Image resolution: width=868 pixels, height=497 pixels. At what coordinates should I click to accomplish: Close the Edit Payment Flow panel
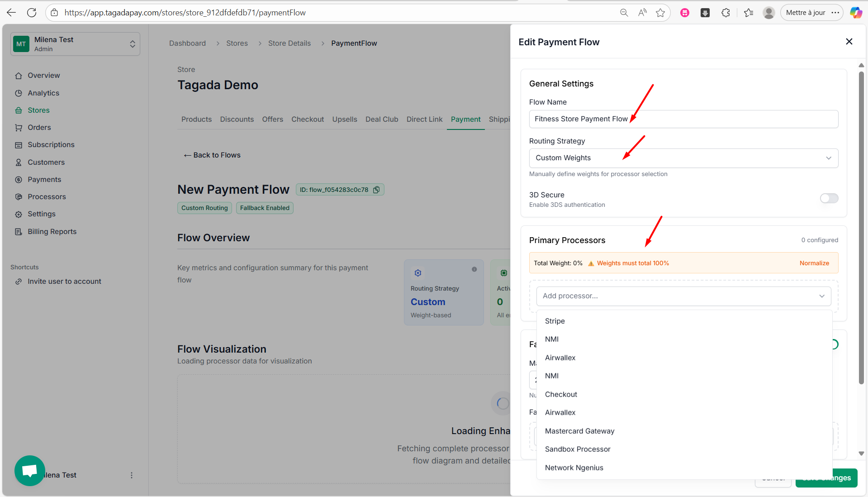[x=849, y=42]
